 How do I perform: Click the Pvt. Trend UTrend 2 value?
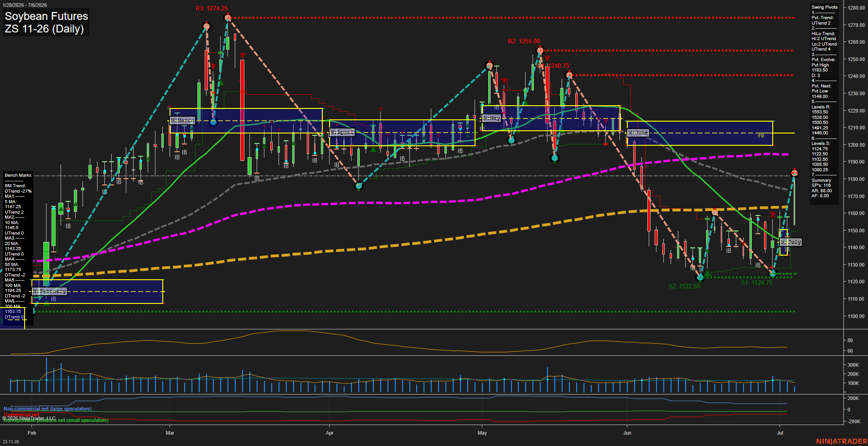tap(821, 23)
